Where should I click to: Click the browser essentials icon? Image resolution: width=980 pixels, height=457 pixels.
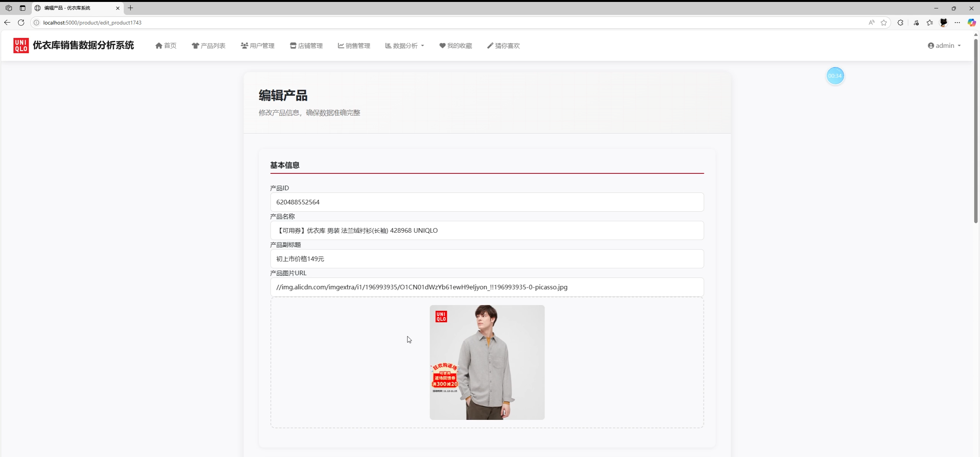pos(916,23)
